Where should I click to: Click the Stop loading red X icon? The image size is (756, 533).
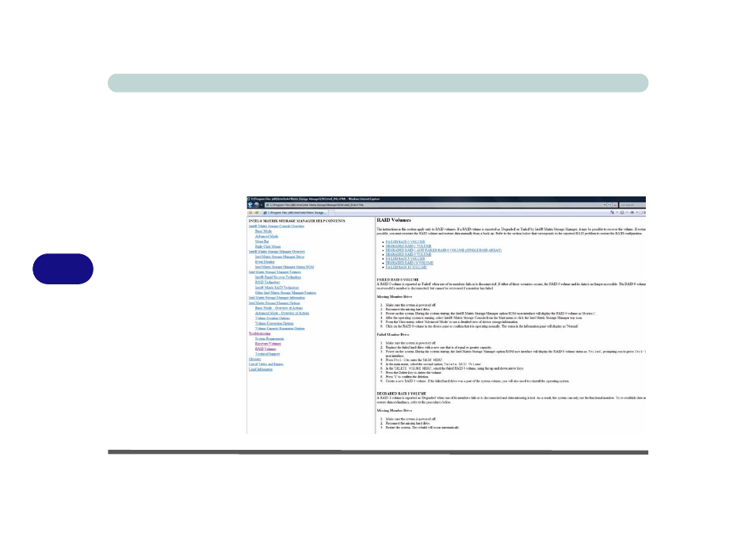[615, 205]
